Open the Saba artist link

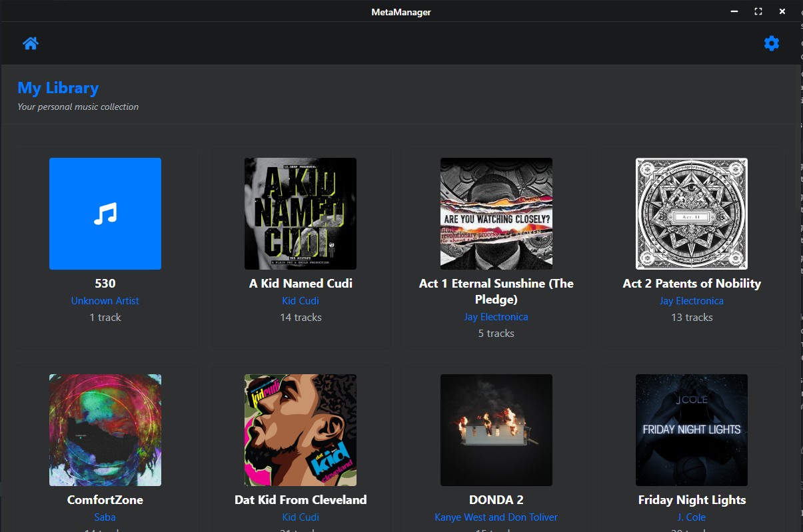pos(105,517)
